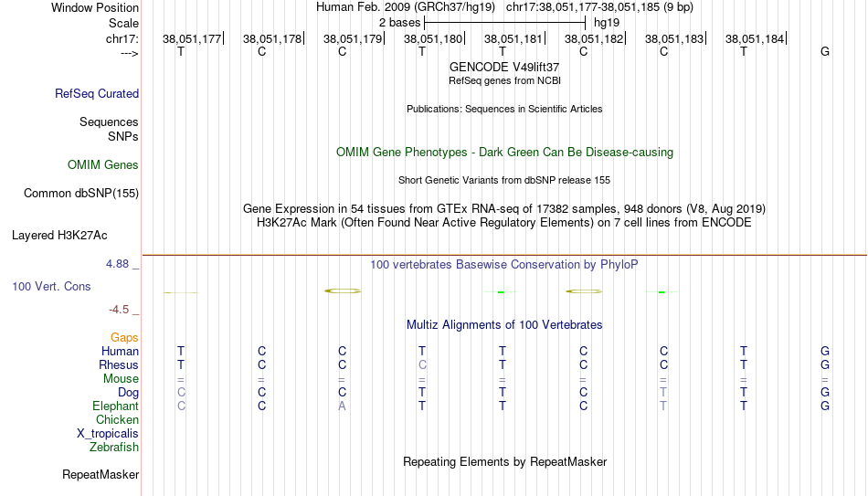Click the hg19 label beside scale bar
The width and height of the screenshot is (868, 496).
tap(607, 23)
